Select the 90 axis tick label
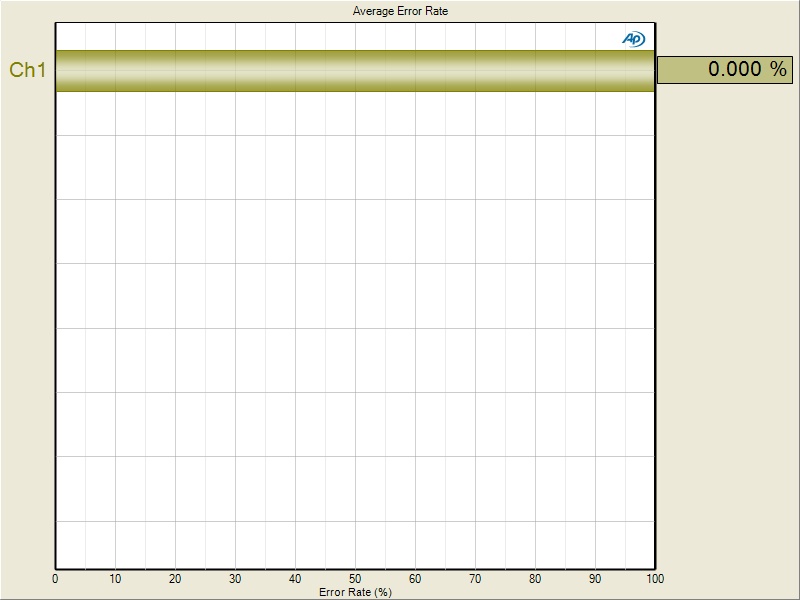 pyautogui.click(x=595, y=579)
